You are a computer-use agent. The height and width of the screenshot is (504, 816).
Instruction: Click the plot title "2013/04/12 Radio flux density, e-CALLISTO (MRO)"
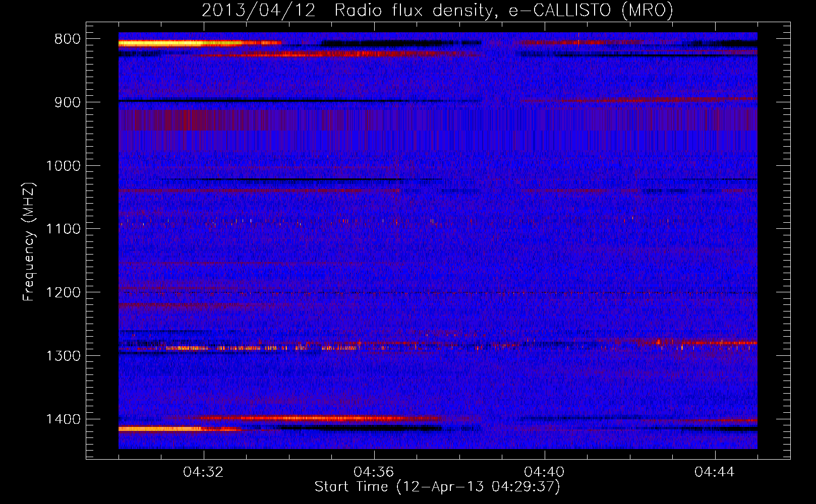point(437,10)
